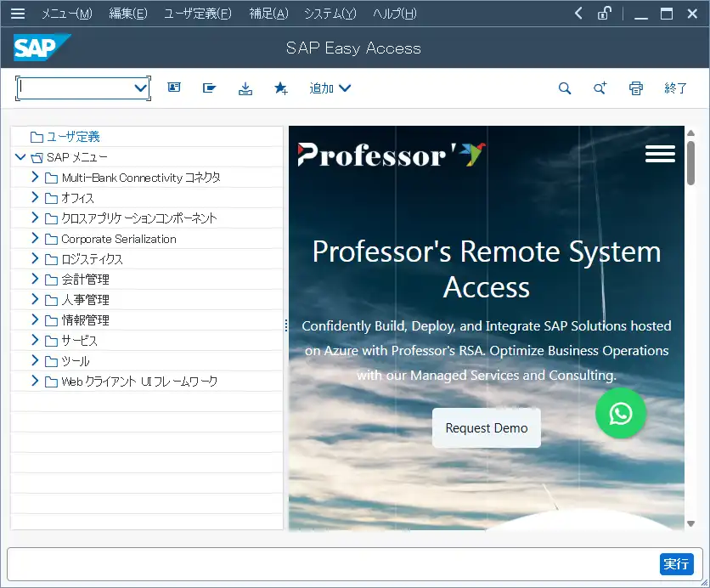
Task: Expand the 追加 dropdown
Action: click(x=330, y=88)
